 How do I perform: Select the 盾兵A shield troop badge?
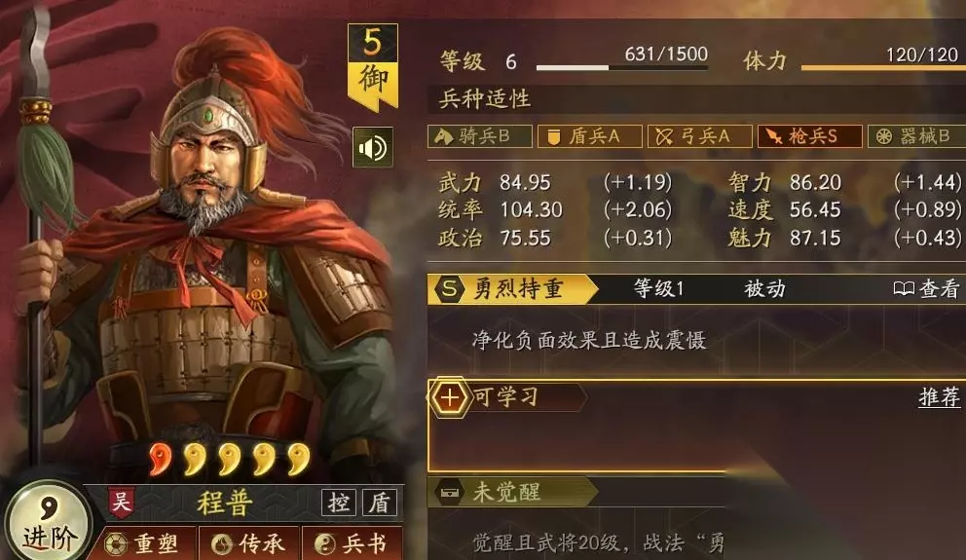[x=589, y=136]
